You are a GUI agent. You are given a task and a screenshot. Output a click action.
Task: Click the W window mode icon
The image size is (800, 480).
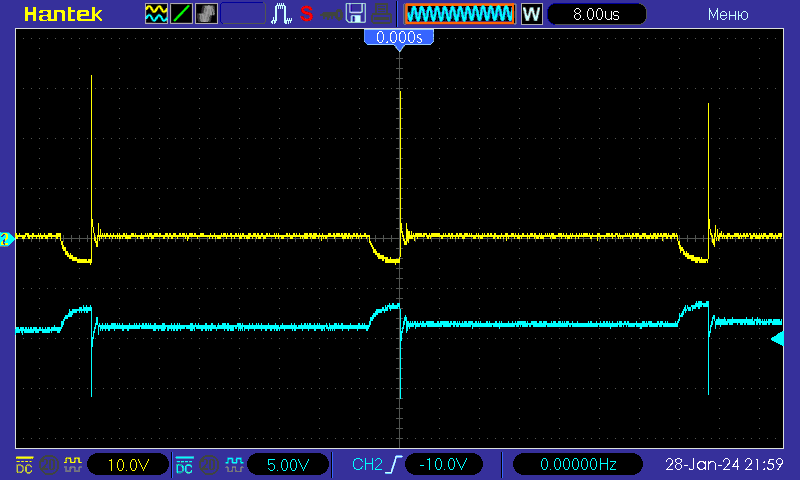point(531,14)
